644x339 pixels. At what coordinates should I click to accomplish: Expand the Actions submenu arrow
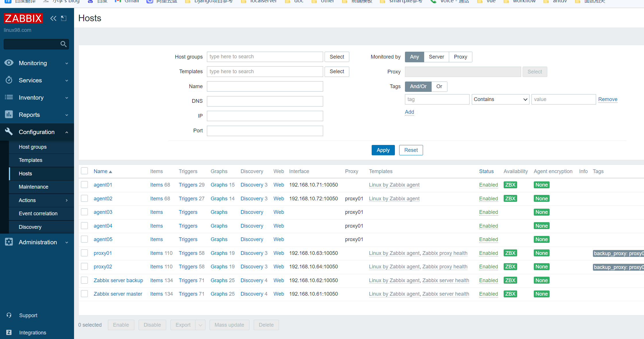(67, 200)
